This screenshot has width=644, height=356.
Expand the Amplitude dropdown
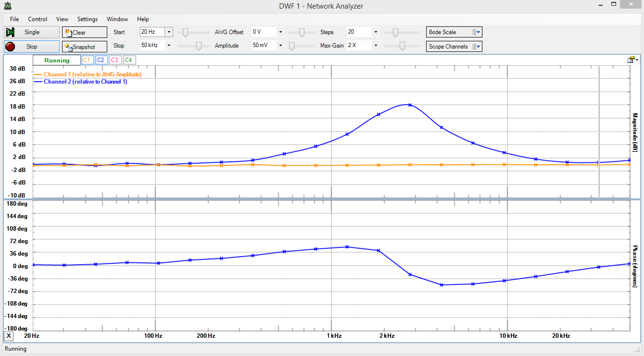(x=280, y=46)
